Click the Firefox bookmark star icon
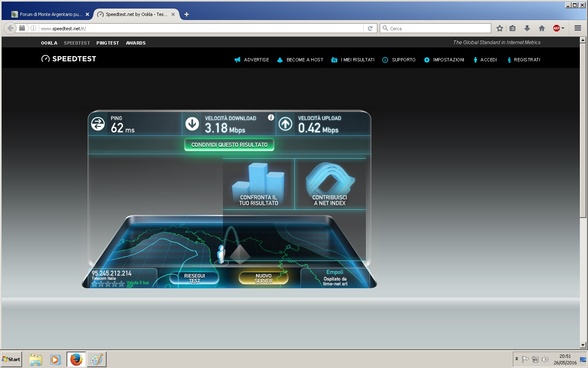This screenshot has height=368, width=588. pos(499,28)
